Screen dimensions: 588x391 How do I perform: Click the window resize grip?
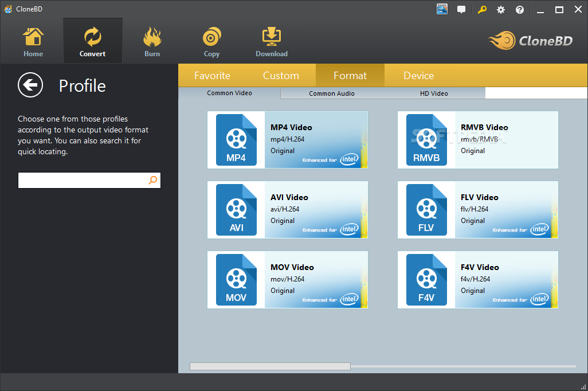(x=583, y=387)
